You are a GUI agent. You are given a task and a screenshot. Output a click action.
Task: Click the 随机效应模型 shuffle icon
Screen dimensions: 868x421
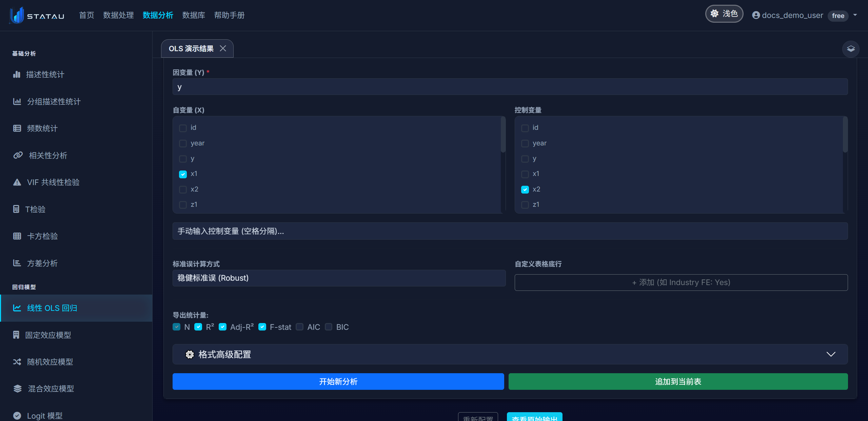click(x=17, y=362)
